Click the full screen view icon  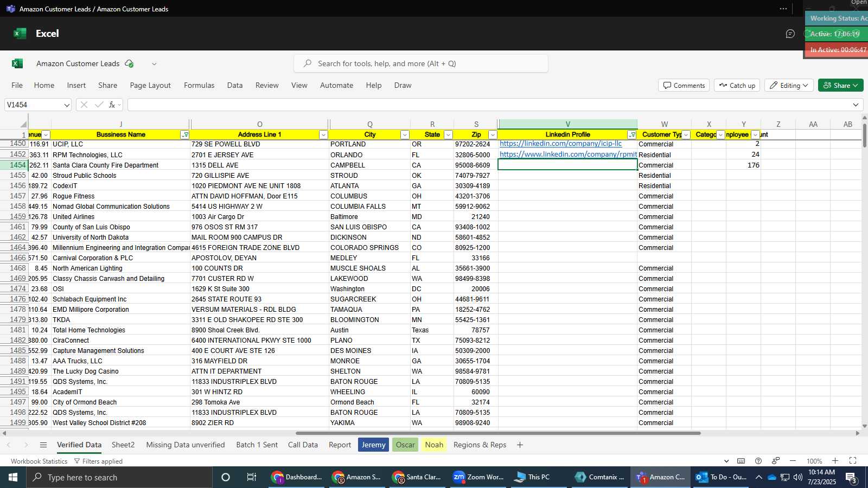pyautogui.click(x=853, y=461)
